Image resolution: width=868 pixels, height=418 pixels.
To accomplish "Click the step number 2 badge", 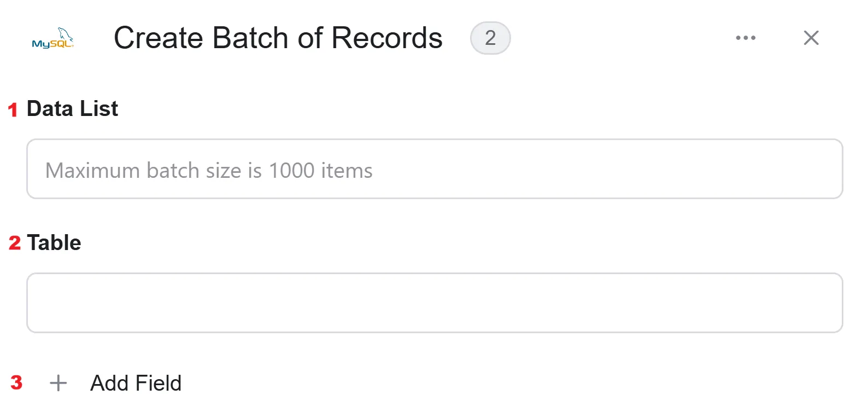I will coord(490,38).
